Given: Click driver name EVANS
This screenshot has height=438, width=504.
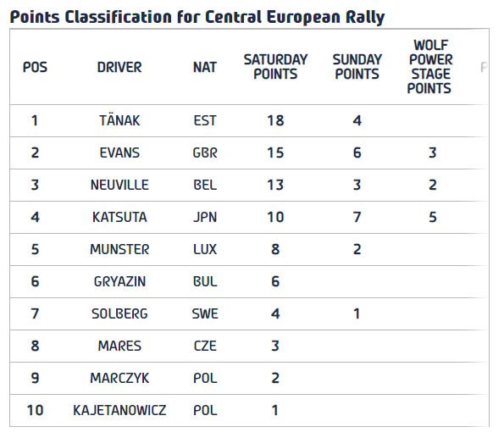Looking at the screenshot, I should (x=119, y=152).
